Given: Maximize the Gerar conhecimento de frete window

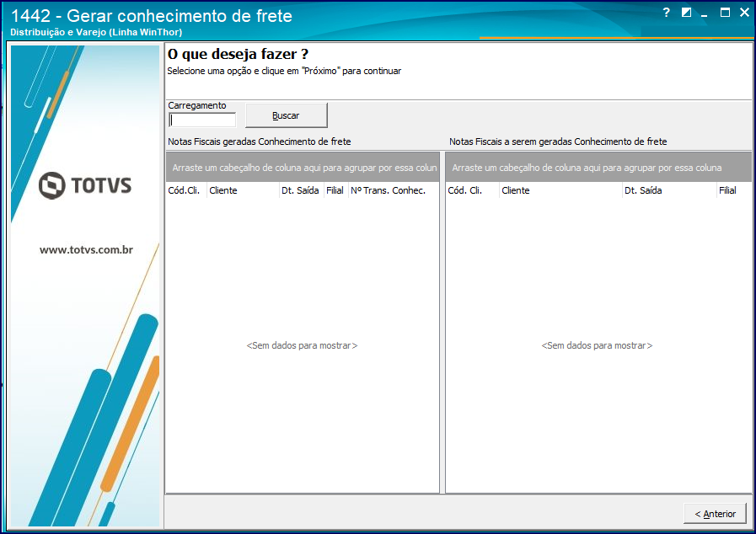Looking at the screenshot, I should [725, 13].
